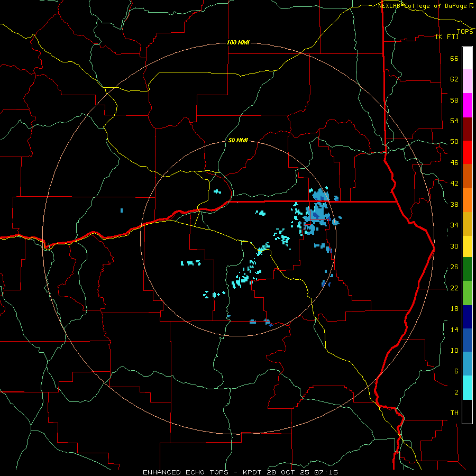Click the magenta legend swatch
The width and height of the screenshot is (476, 476).
coord(467,105)
